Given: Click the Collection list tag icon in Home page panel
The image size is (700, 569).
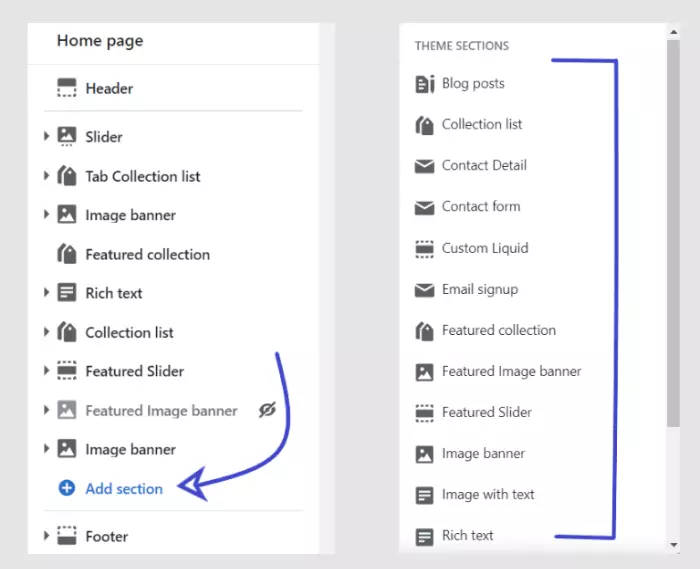Looking at the screenshot, I should pyautogui.click(x=67, y=332).
